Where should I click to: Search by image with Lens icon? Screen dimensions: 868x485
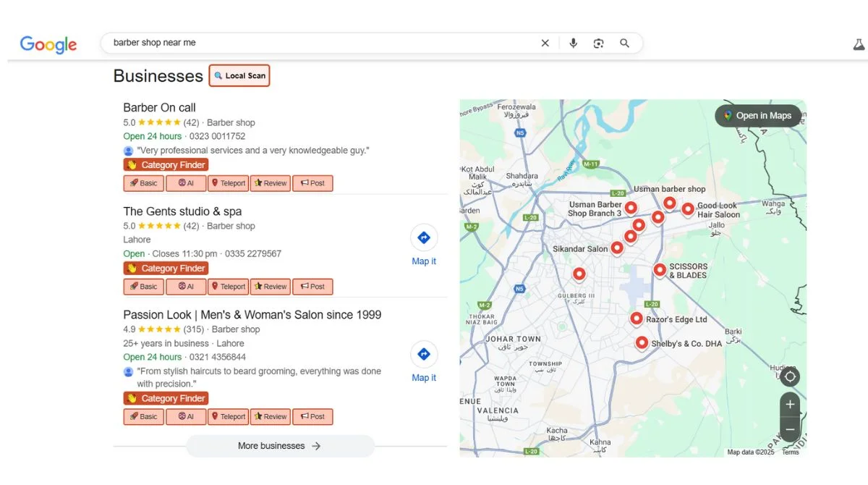point(598,43)
